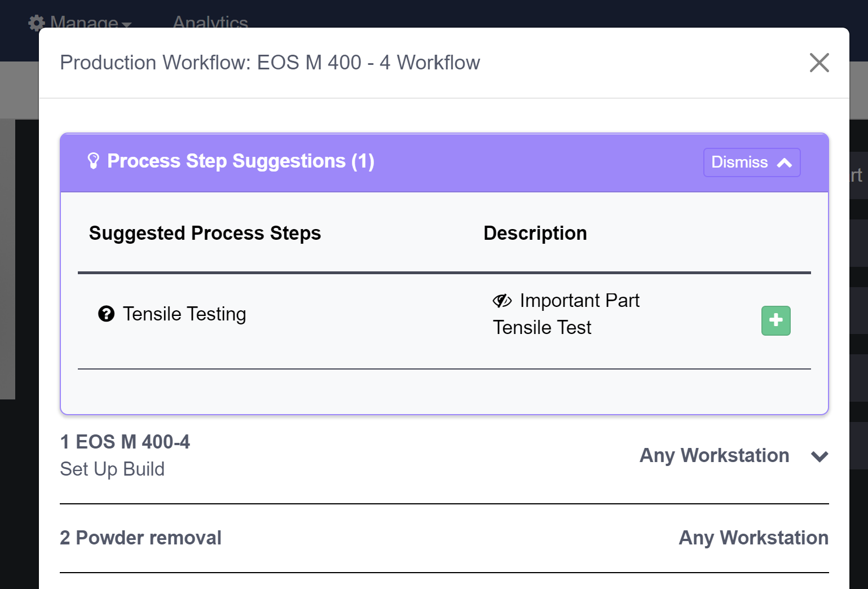Select the 1 EOS M 400-4 step title
Image resolution: width=868 pixels, height=589 pixels.
[125, 442]
